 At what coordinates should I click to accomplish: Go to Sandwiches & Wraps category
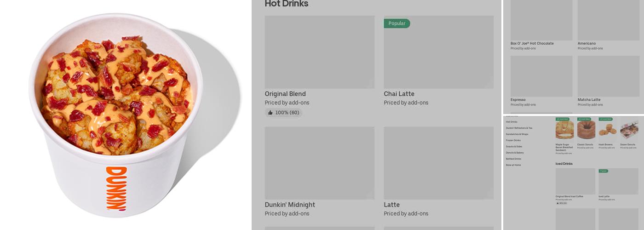point(517,134)
